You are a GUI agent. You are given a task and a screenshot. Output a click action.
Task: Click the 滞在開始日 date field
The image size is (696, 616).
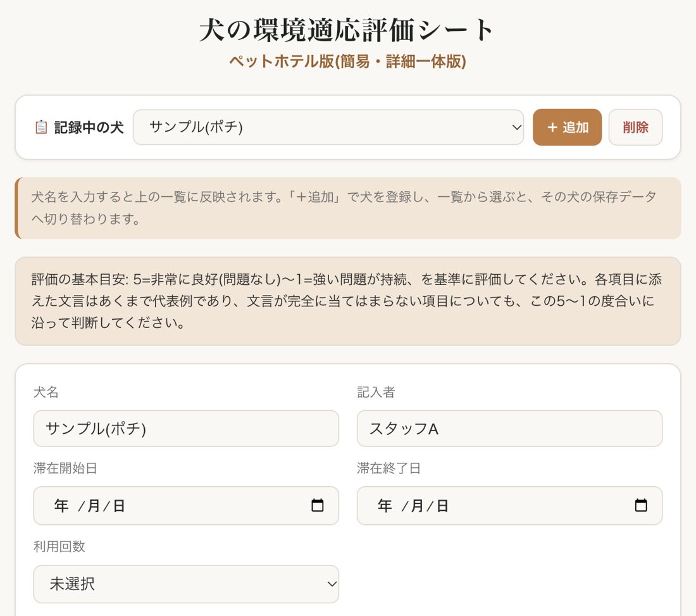pos(186,505)
